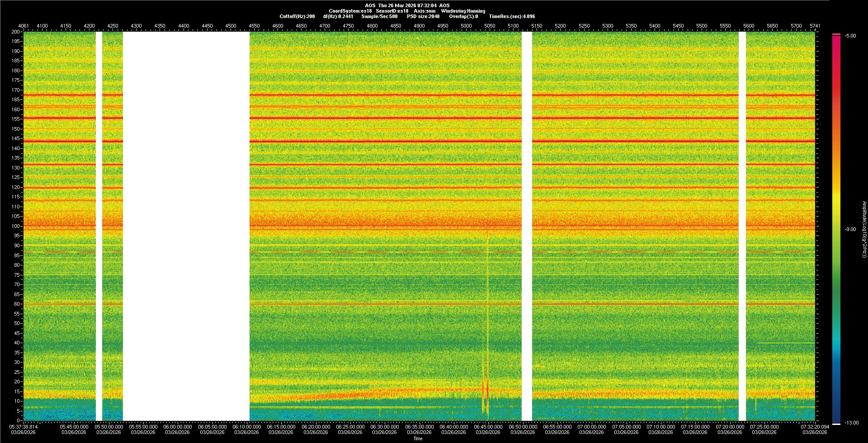
Task: Click the strong red spectral line at 155 Hz
Action: pos(384,118)
